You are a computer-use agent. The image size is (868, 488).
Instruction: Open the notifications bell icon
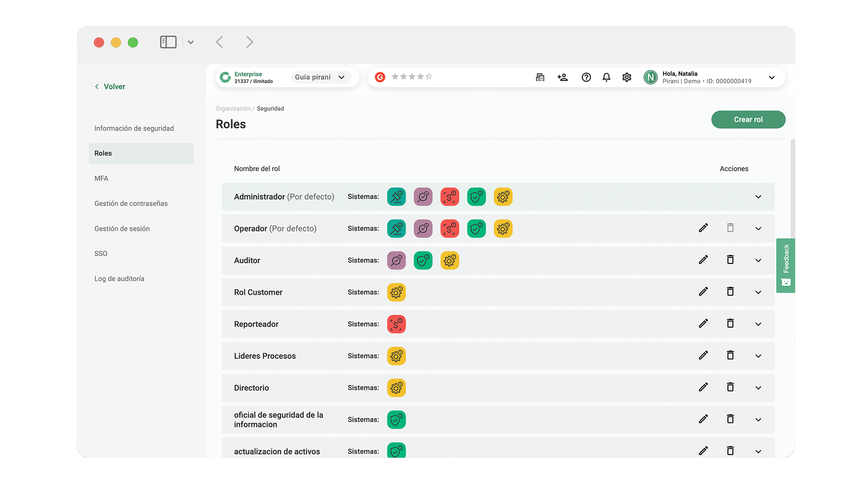(606, 77)
